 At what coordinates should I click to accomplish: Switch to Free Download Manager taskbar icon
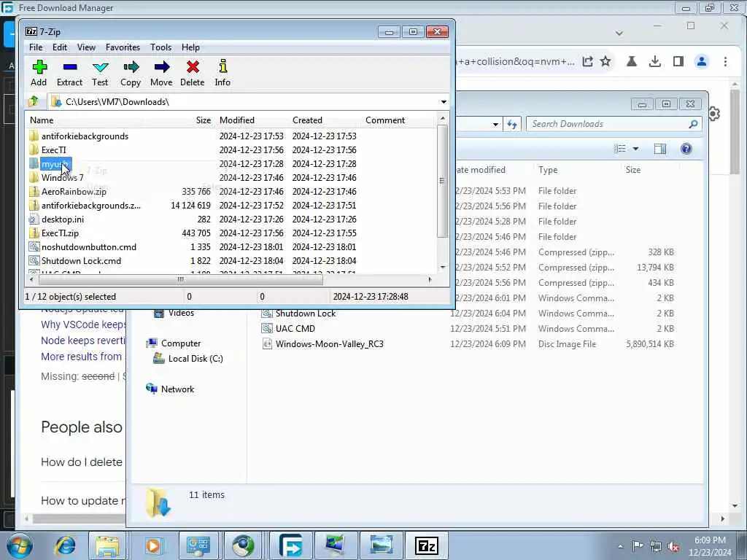[290, 545]
